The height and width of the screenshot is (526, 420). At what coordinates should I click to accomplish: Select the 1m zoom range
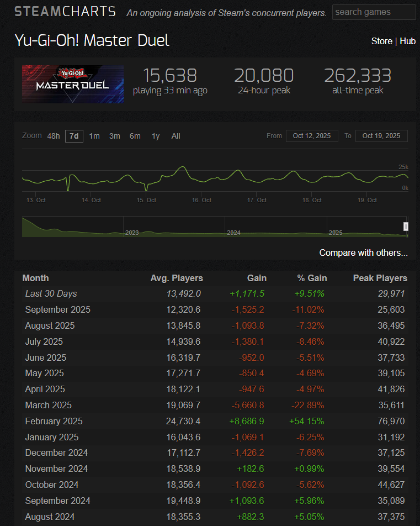[94, 136]
